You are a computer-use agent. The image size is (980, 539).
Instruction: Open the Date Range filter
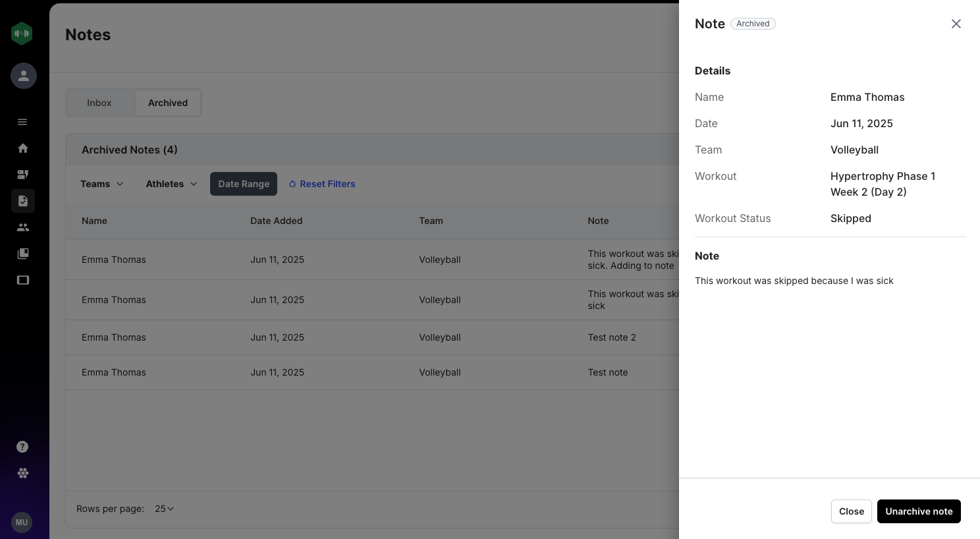point(244,184)
